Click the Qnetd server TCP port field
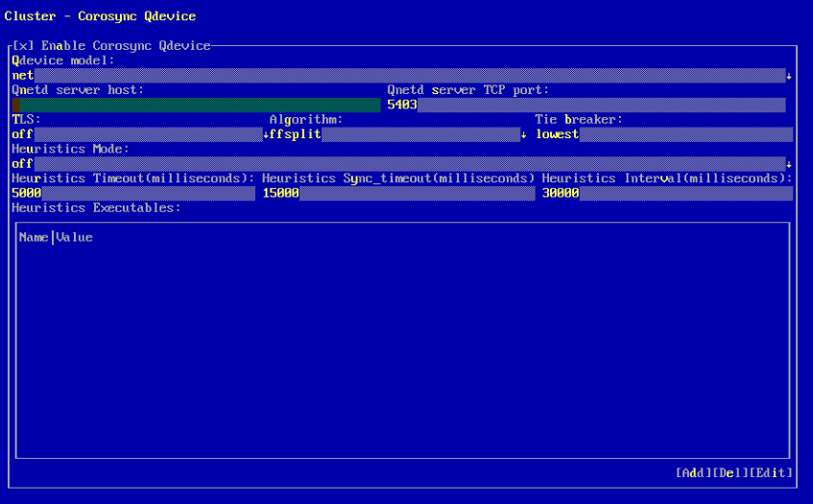This screenshot has width=813, height=504. [x=586, y=105]
